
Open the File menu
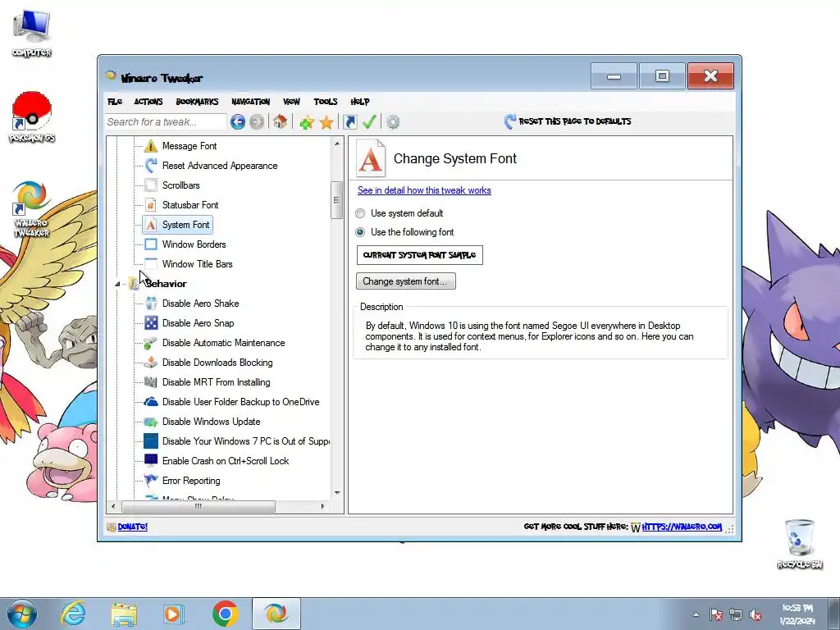[x=115, y=102]
